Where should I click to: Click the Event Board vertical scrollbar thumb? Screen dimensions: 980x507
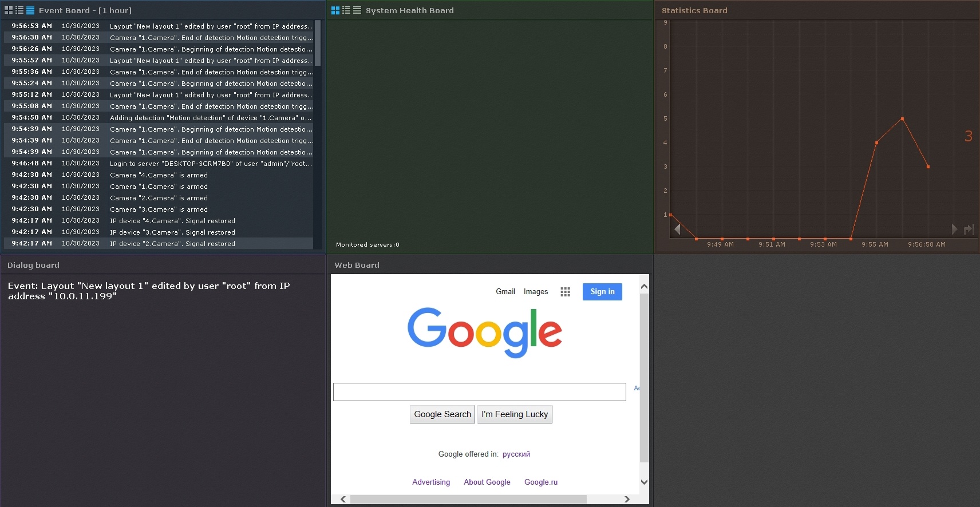click(x=318, y=43)
